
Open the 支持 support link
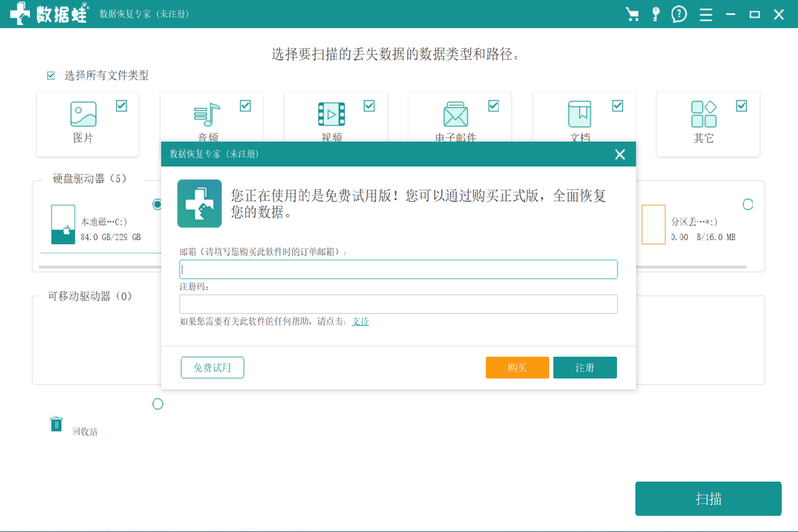click(x=361, y=321)
